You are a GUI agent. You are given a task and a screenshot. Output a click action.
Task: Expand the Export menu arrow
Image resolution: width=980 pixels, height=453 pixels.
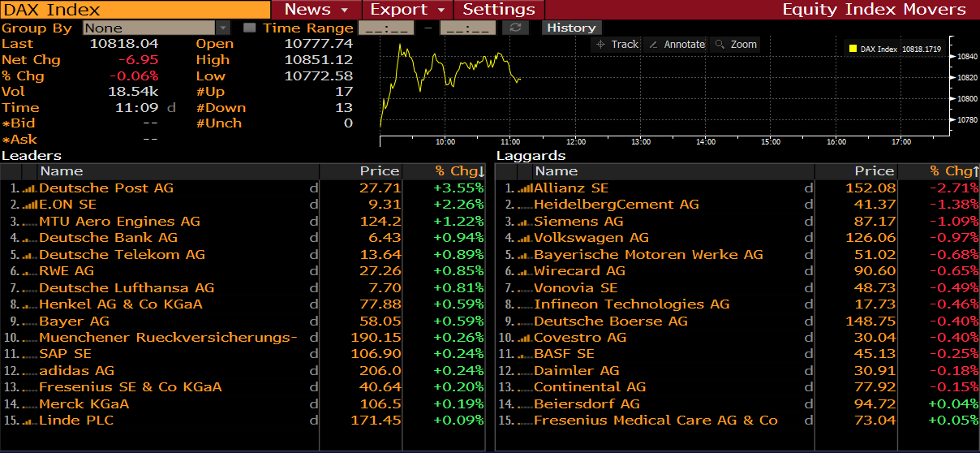441,10
